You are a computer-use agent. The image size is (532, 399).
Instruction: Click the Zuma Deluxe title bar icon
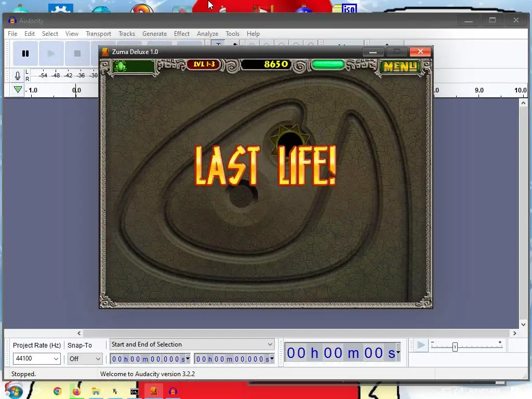[x=105, y=51]
